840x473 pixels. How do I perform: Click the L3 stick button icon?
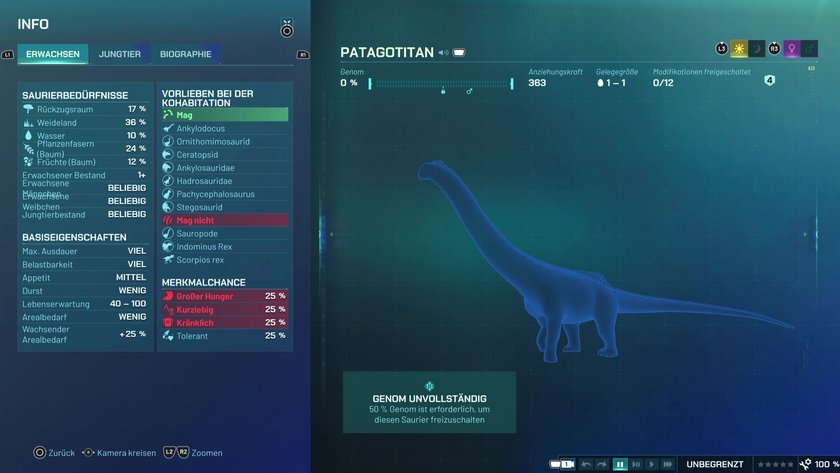click(x=722, y=49)
